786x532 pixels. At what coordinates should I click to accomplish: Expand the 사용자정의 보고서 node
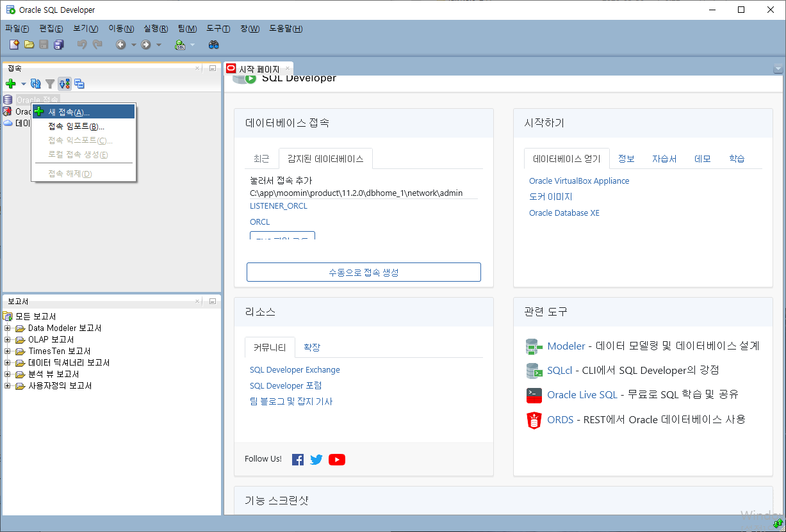pos(8,386)
